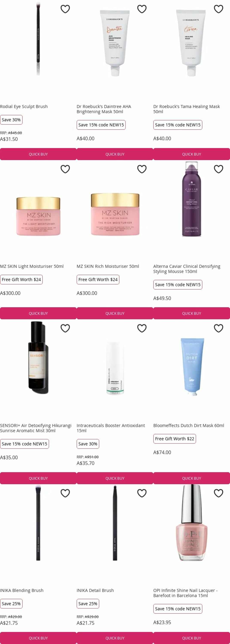Wishlist heart for Dr Roebuck's Tama Healing Mask
Screen dimensions: 230x644
point(218,9)
